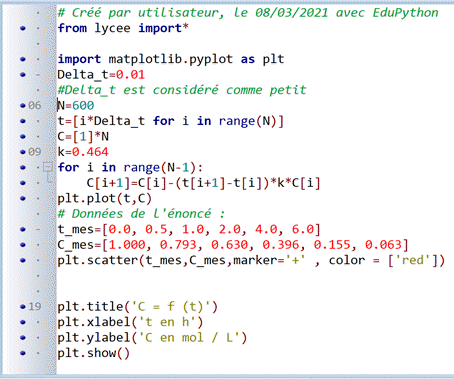Click the title string 'C = f (t)'

pyautogui.click(x=171, y=306)
